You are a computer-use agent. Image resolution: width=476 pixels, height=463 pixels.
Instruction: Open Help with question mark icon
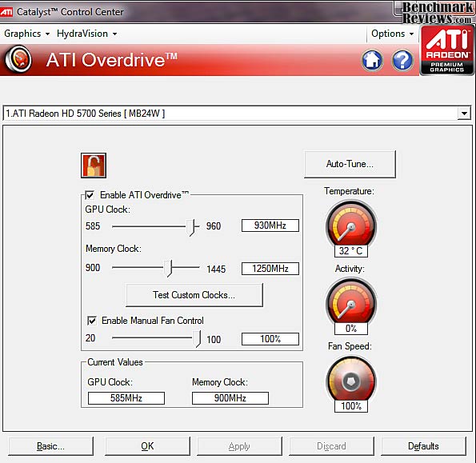point(402,60)
